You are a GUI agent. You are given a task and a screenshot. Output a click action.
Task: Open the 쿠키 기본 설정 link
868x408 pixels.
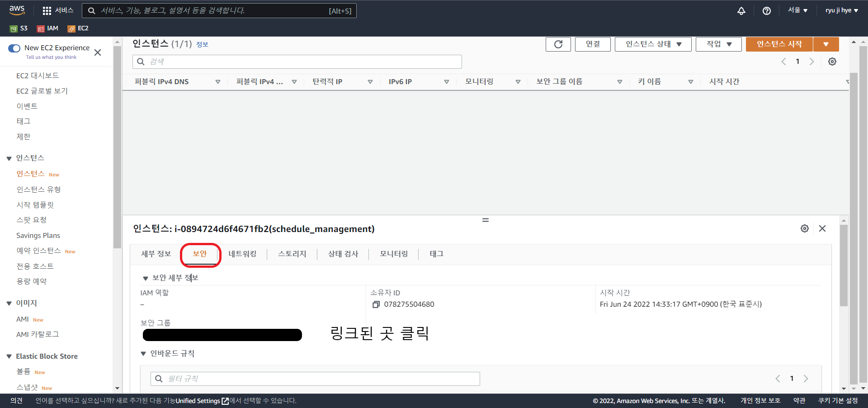click(838, 401)
